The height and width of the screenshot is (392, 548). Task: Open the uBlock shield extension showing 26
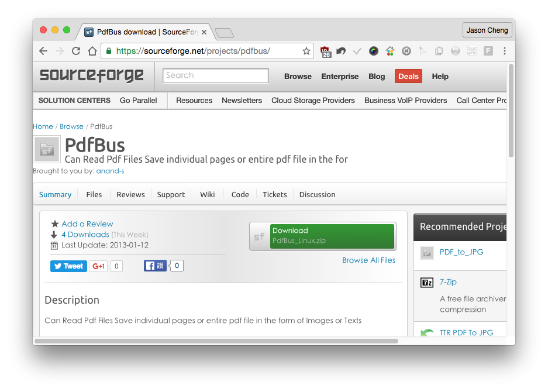point(325,51)
